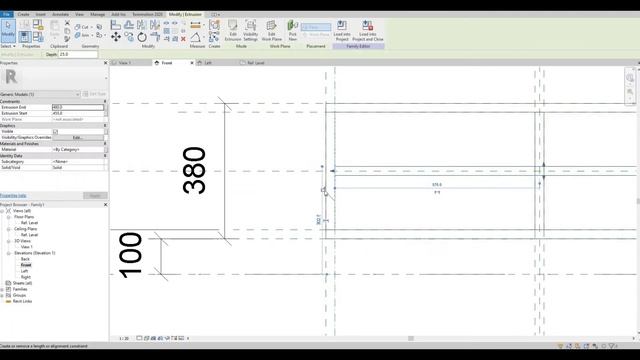Click the Aligned Dimension icon in the Measure panel
This screenshot has height=360, width=640.
pos(196,25)
